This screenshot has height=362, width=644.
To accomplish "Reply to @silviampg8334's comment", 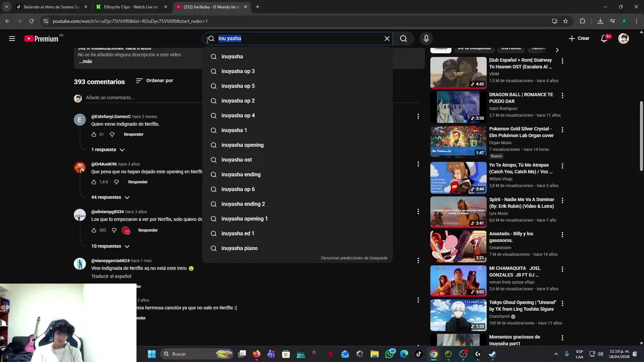I will pyautogui.click(x=148, y=230).
